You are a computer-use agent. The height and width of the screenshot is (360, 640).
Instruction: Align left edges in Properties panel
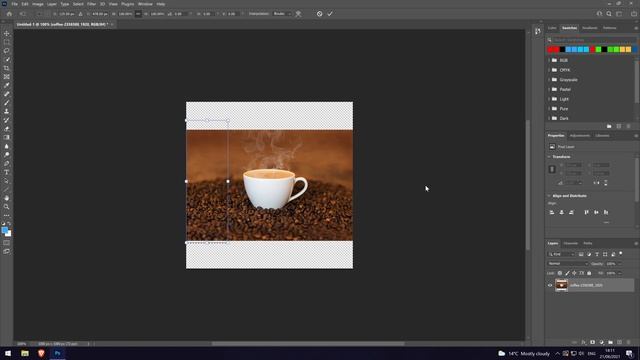(x=552, y=212)
